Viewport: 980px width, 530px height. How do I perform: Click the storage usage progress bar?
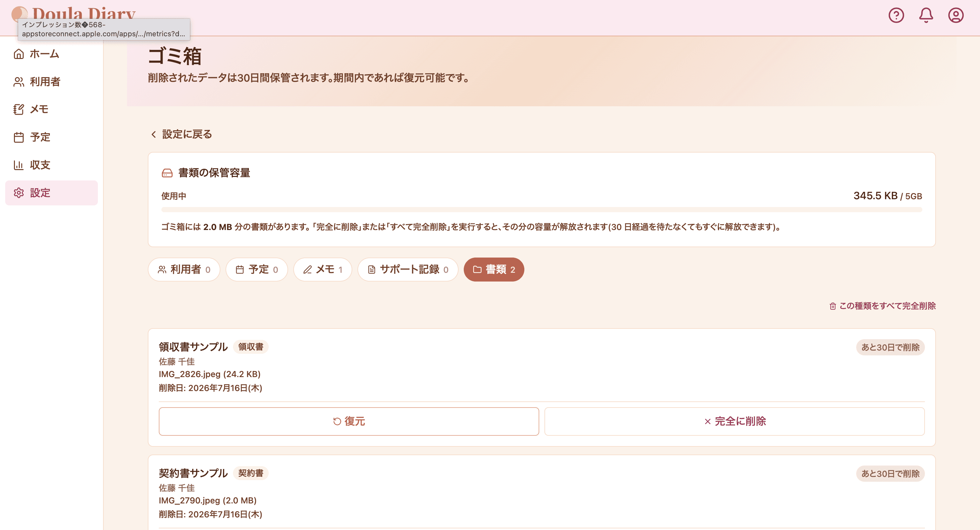(542, 210)
